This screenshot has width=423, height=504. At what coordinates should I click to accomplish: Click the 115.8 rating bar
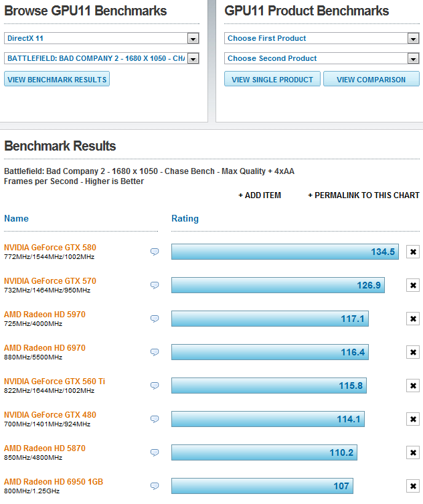click(x=269, y=386)
